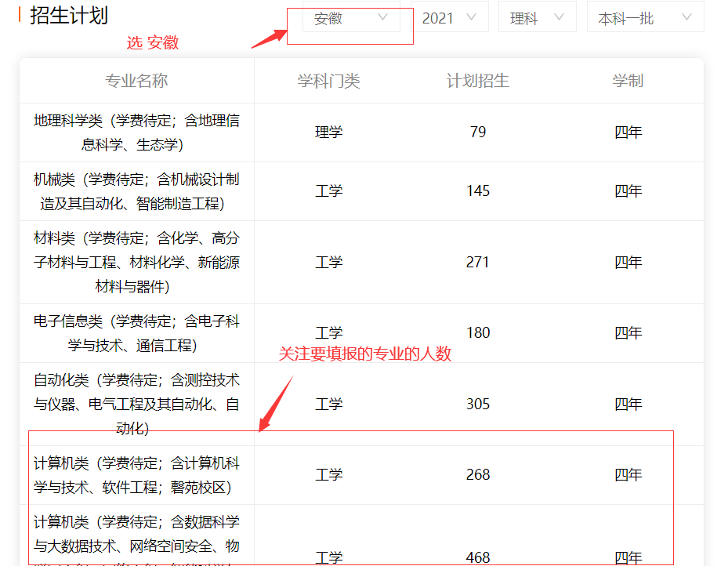This screenshot has height=566, width=728.
Task: Click the enrollment number 468
Action: click(478, 557)
